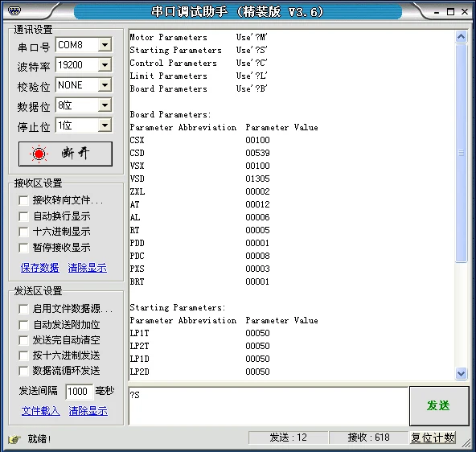Image resolution: width=476 pixels, height=452 pixels.
Task: Enable 接收转向文件 checkbox
Action: point(23,200)
